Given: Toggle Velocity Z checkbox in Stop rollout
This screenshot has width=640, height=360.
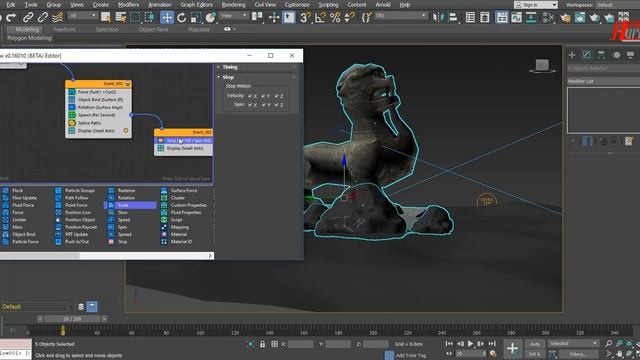Looking at the screenshot, I should (x=276, y=96).
